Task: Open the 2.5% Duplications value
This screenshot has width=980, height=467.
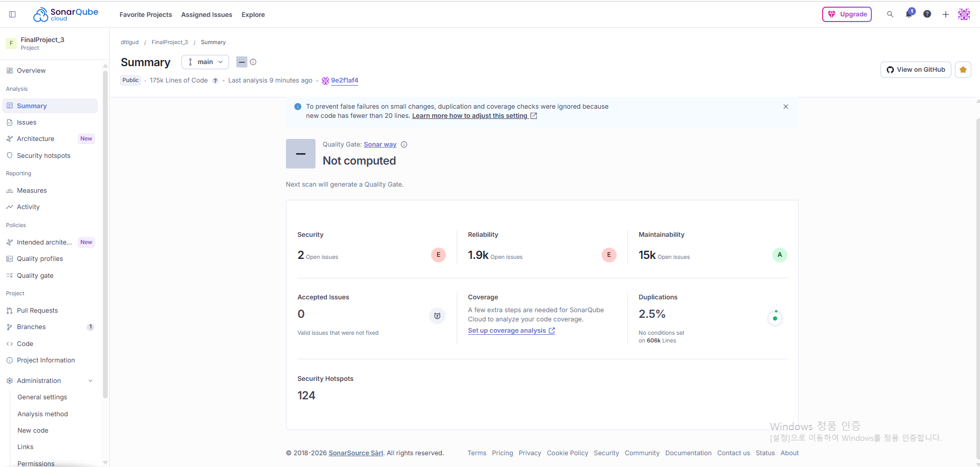Action: (652, 314)
